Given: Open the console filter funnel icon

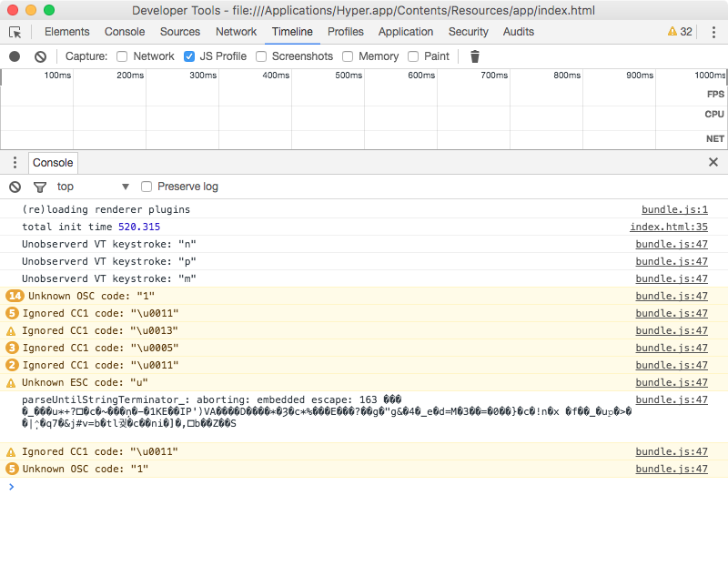Looking at the screenshot, I should 39,187.
